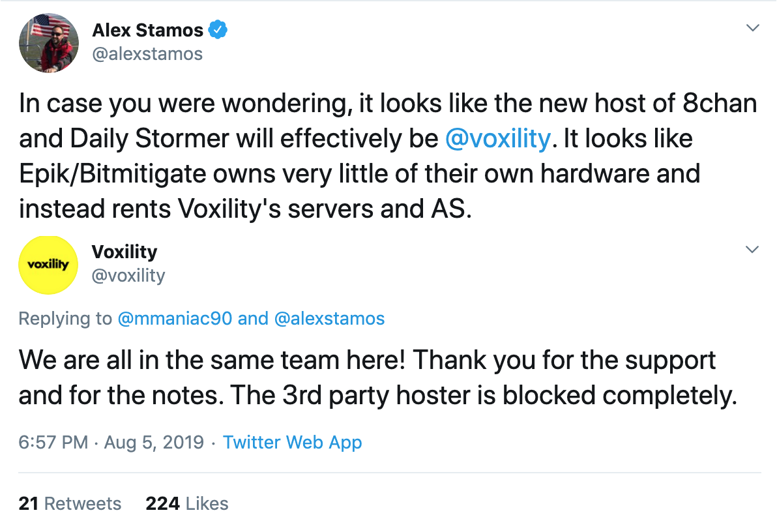
Task: Open the Voxility tweet options chevron
Action: (x=753, y=250)
